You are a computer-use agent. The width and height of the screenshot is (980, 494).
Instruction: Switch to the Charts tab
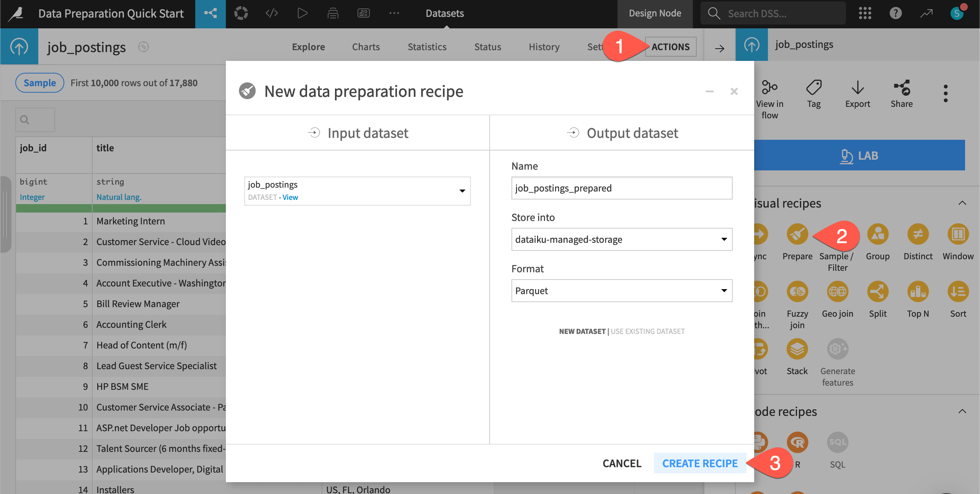[x=365, y=47]
